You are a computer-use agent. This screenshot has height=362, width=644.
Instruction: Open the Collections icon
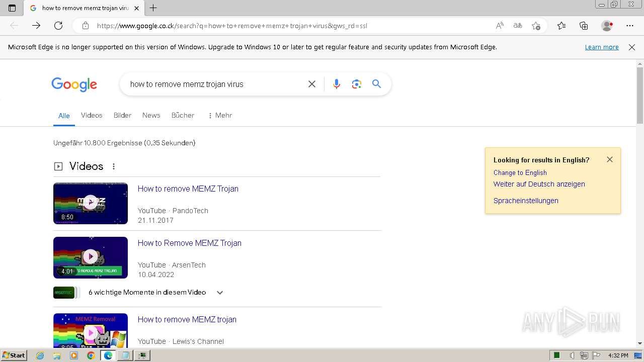(584, 26)
